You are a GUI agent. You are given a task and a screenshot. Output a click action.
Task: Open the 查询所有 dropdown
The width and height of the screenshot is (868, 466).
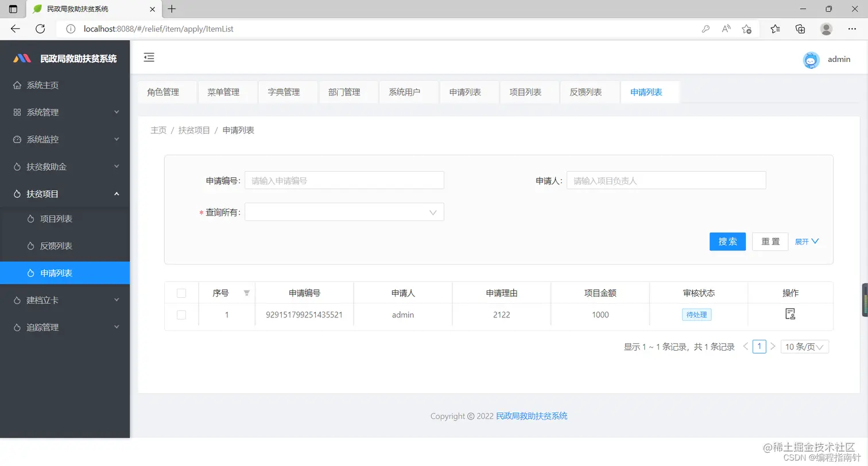[x=344, y=212]
